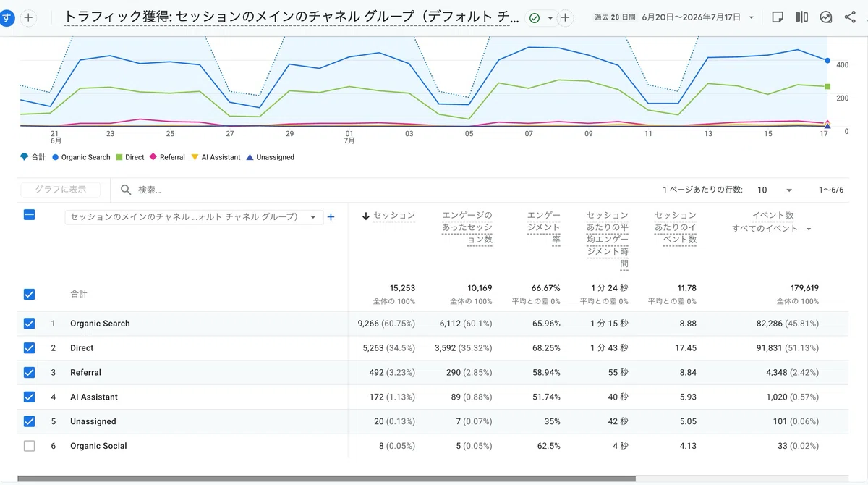This screenshot has height=485, width=868.
Task: Open the compare view columns icon
Action: (x=801, y=17)
